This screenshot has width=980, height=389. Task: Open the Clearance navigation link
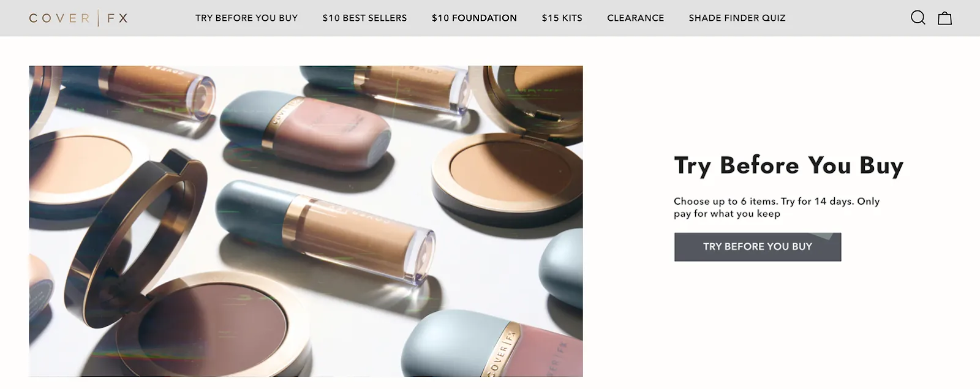coord(635,18)
